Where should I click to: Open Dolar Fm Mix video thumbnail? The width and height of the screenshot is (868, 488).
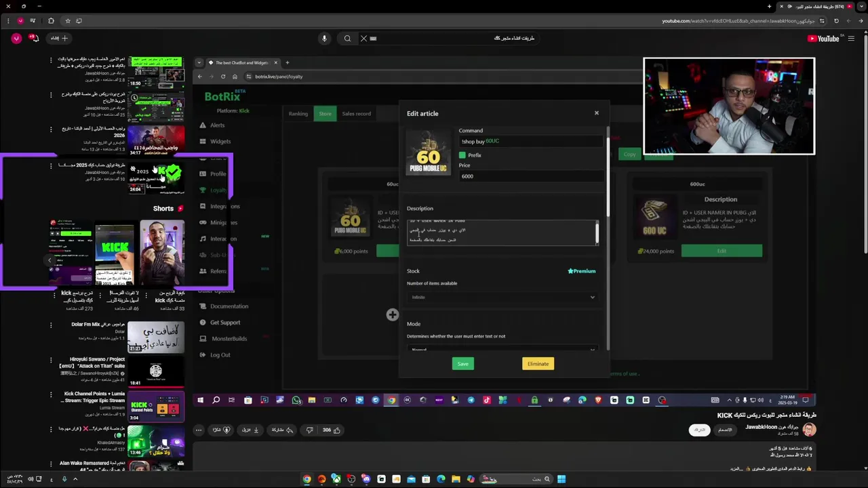[156, 337]
